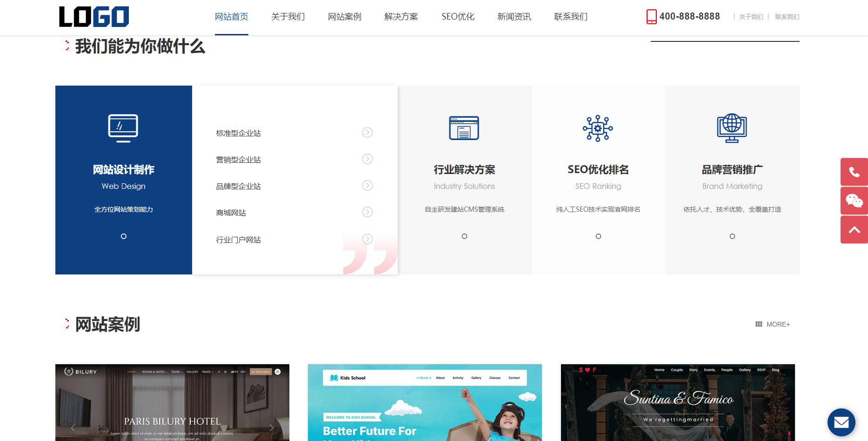The height and width of the screenshot is (441, 868).
Task: Click the 行业解决方案 browser-window icon
Action: [x=464, y=128]
